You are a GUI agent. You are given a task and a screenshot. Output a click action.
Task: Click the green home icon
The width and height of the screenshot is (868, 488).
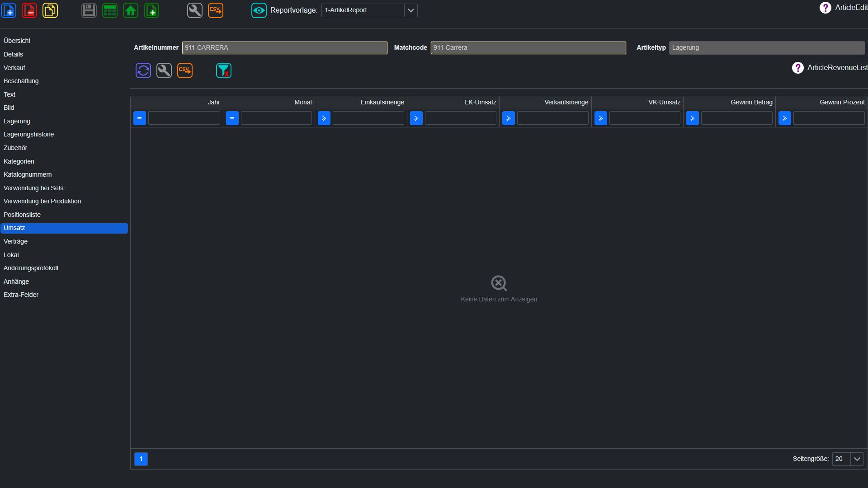click(x=131, y=10)
